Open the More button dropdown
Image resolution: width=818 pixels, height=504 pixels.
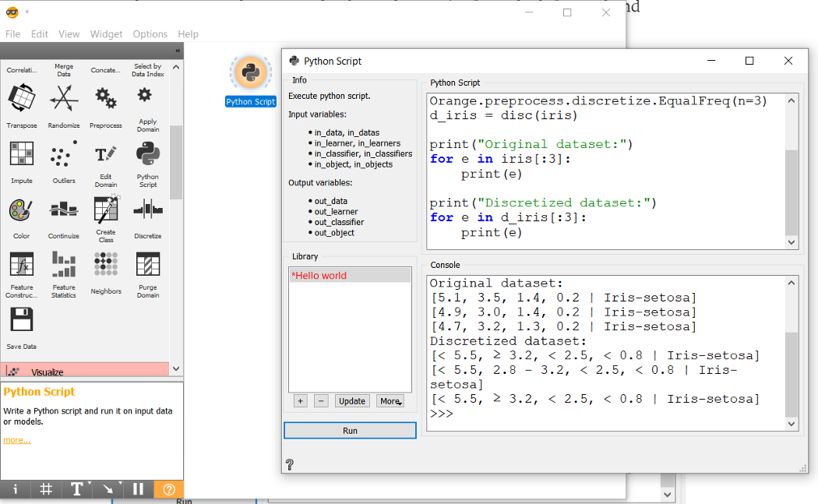(x=390, y=400)
